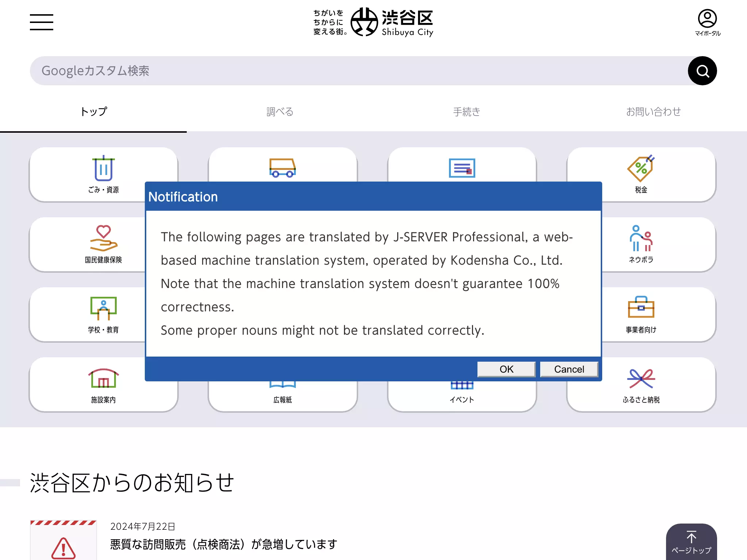Switch to the 手続き tab
The height and width of the screenshot is (560, 747).
click(467, 112)
